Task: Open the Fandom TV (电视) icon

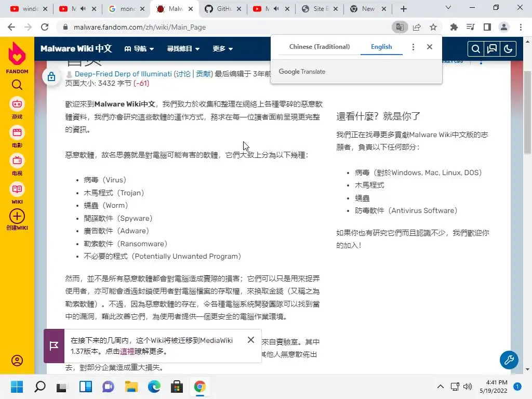Action: (17, 161)
